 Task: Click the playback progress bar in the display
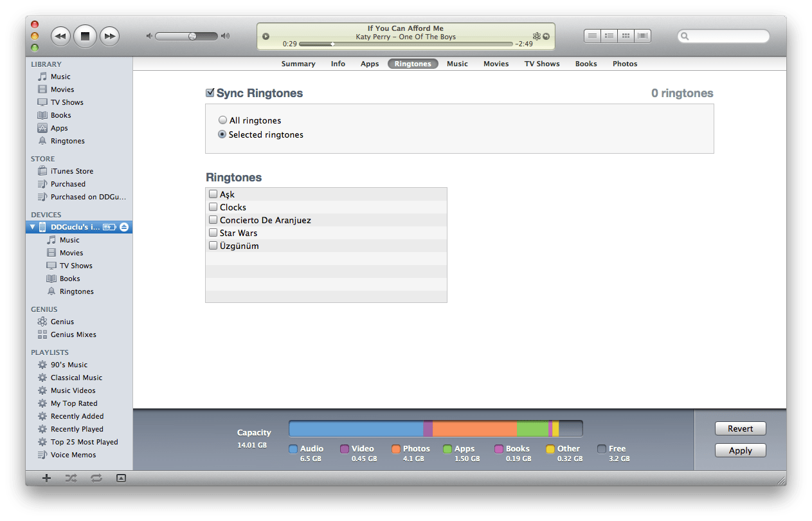pos(406,44)
